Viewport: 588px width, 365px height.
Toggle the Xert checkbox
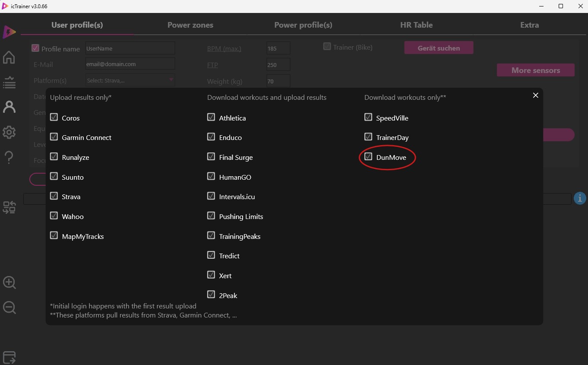[x=211, y=275]
